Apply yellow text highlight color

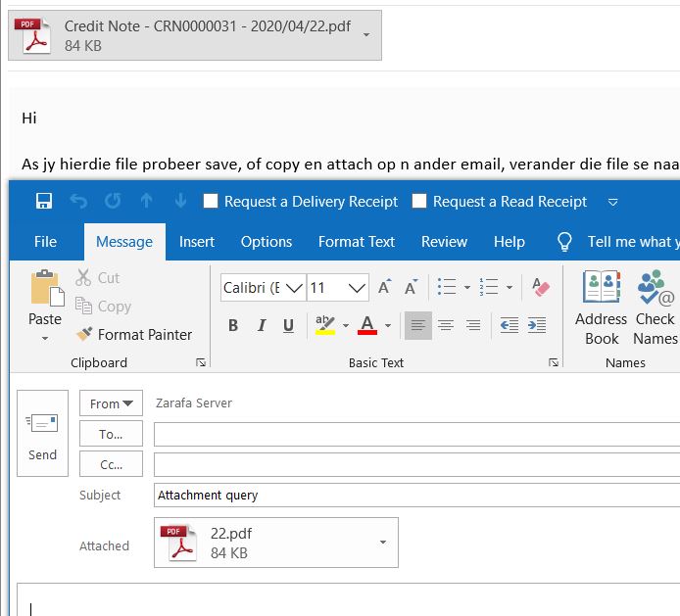pos(325,325)
